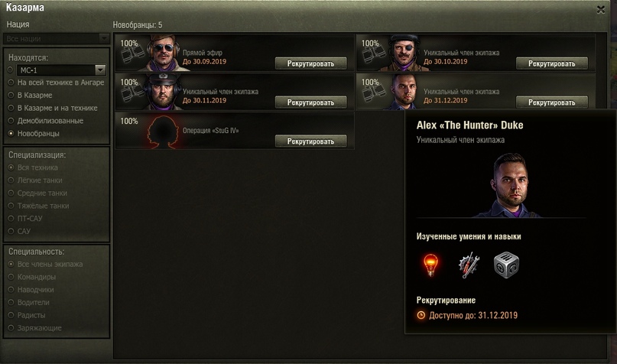
Task: Recruit the Операция «StuG IV» crew member
Action: [x=311, y=141]
